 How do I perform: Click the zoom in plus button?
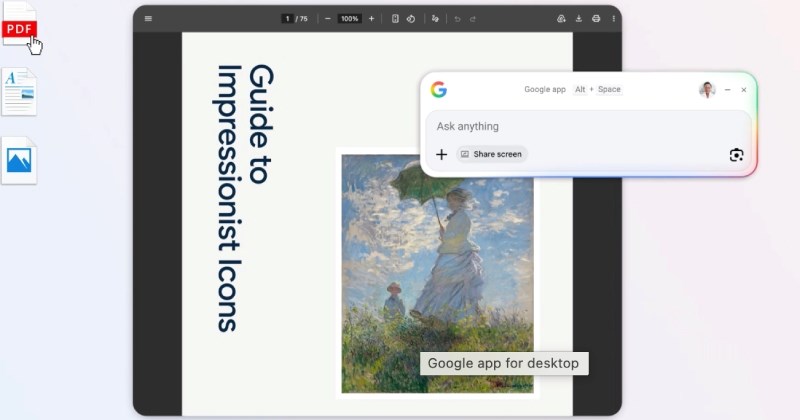(371, 18)
